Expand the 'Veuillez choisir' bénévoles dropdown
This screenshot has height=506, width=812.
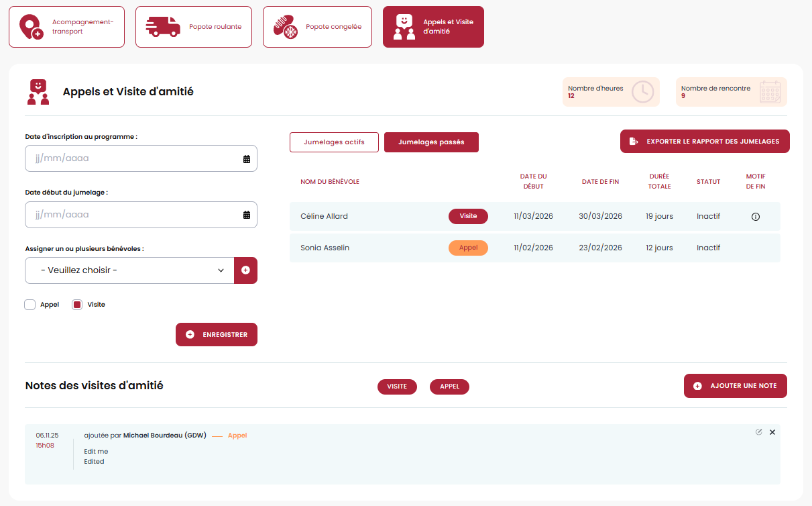(129, 270)
